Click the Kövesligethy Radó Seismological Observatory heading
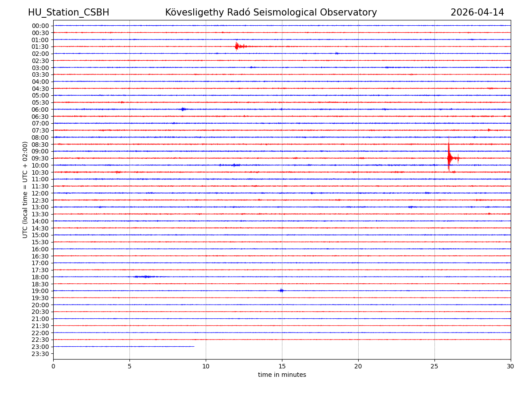Screen dimensions: 532x399 271,12
